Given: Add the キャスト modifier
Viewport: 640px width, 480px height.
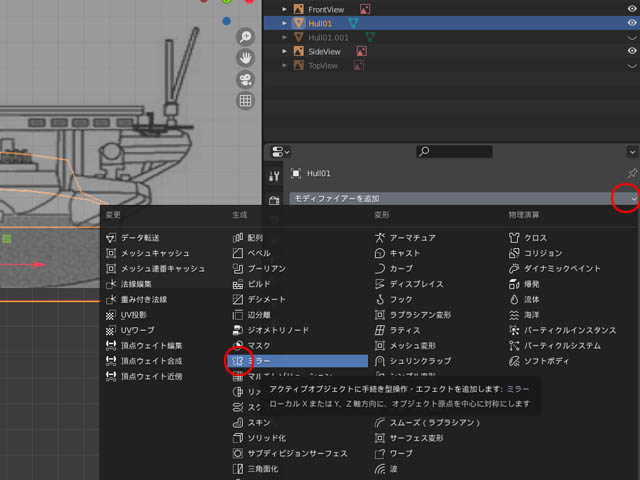Looking at the screenshot, I should [x=397, y=253].
